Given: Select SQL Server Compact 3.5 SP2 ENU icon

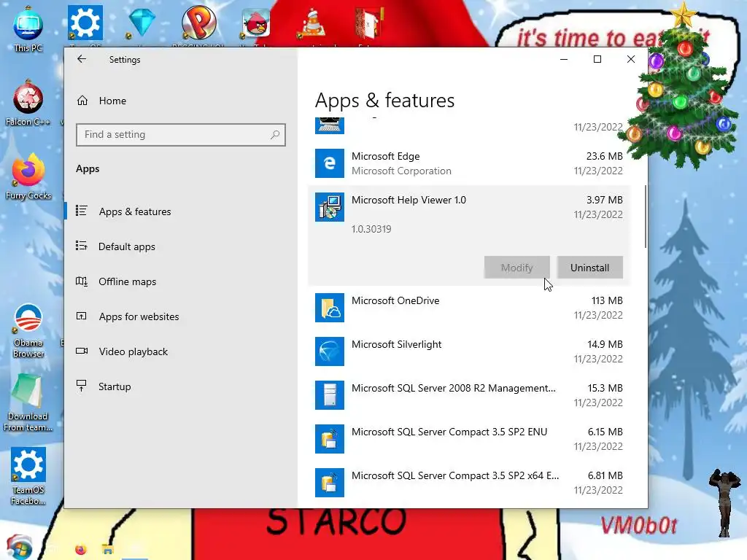Looking at the screenshot, I should click(x=330, y=439).
